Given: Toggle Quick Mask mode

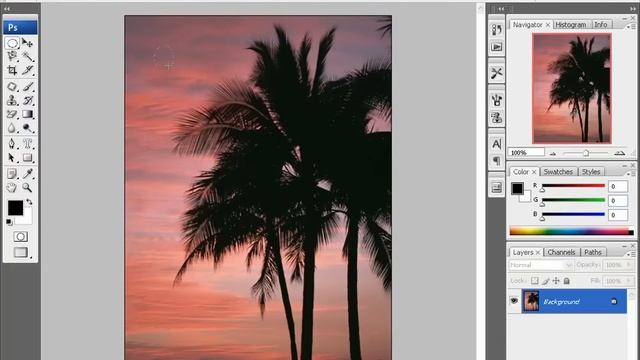Looking at the screenshot, I should (x=20, y=237).
